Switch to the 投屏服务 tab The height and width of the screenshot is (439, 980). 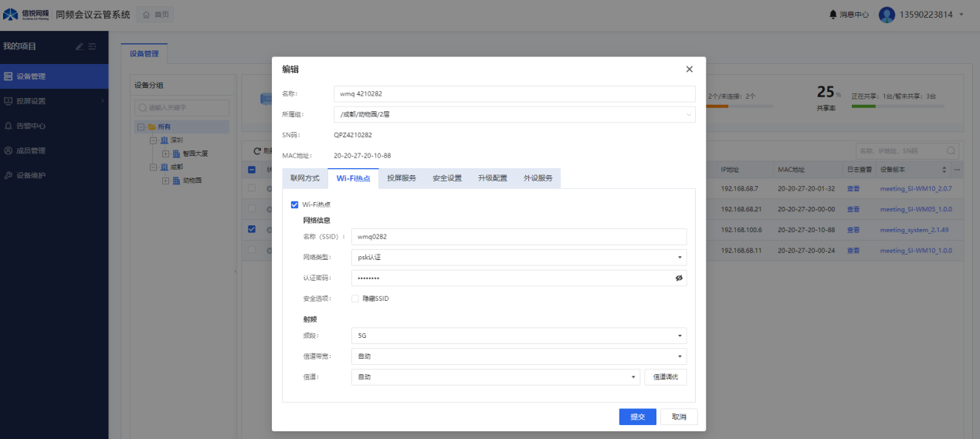(x=402, y=178)
